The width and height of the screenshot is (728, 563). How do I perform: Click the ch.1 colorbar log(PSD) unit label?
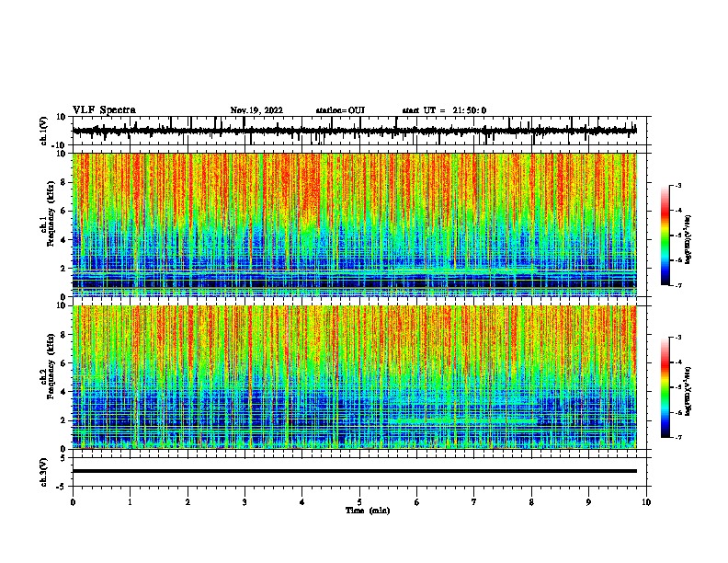(x=688, y=239)
